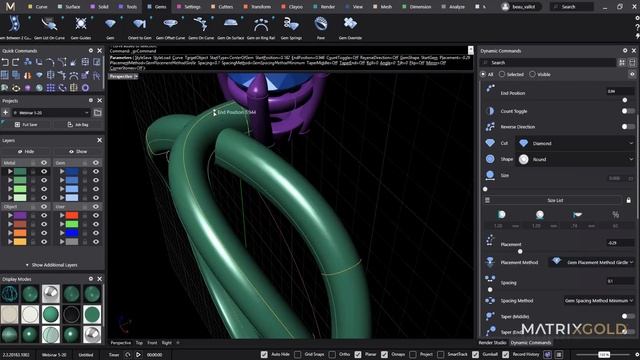This screenshot has width=640, height=360.
Task: Click the diamond gem icon in Quick Commands
Action: point(39,75)
